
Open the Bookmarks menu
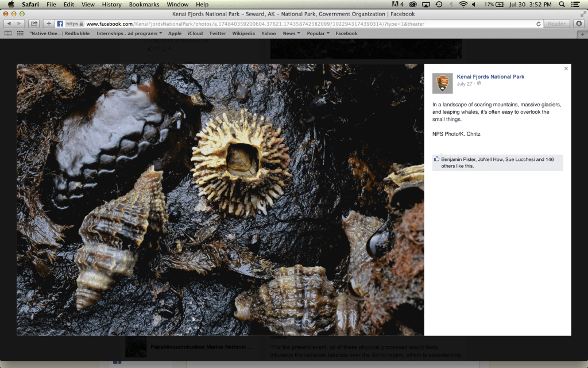click(x=144, y=5)
